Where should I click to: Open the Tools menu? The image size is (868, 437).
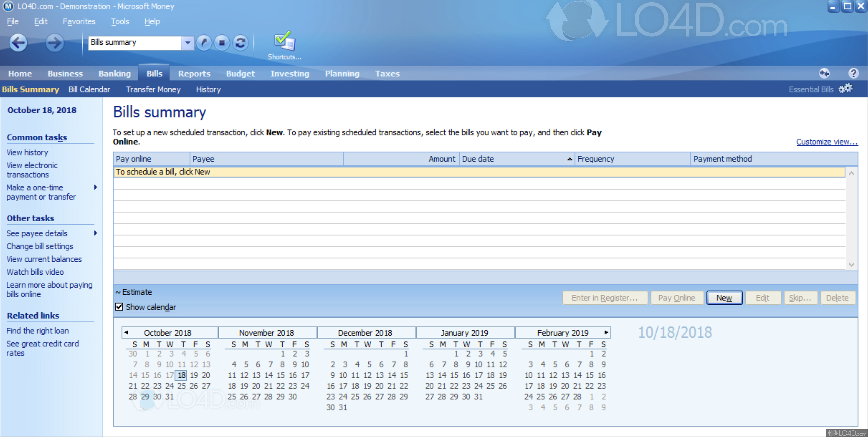120,21
